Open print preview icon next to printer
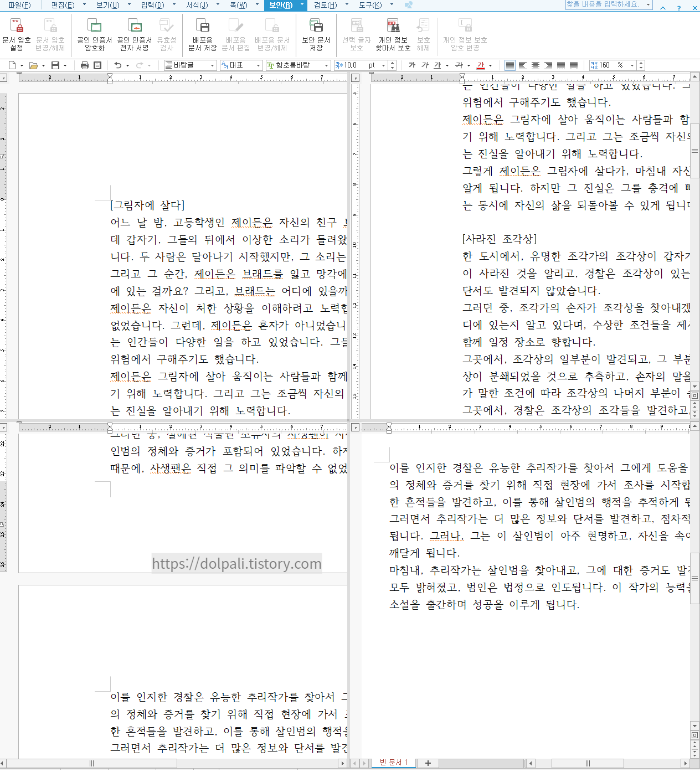 point(97,65)
